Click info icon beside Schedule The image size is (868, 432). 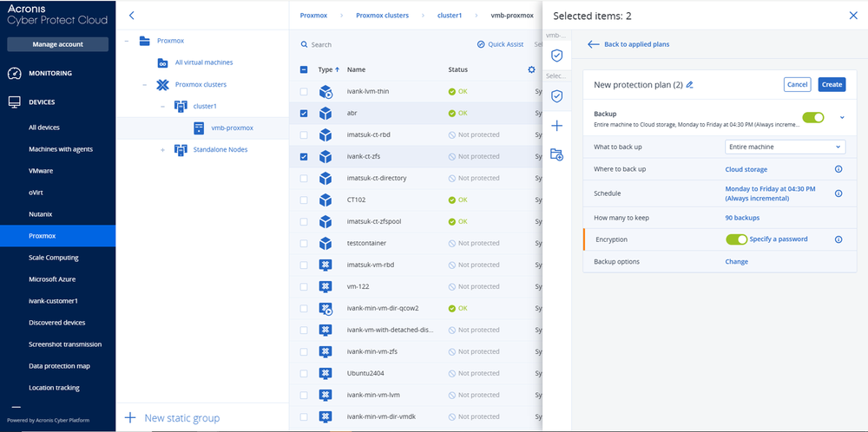click(838, 193)
